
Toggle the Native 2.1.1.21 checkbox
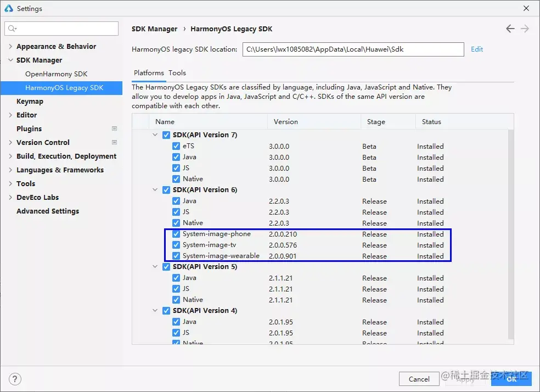tap(176, 300)
